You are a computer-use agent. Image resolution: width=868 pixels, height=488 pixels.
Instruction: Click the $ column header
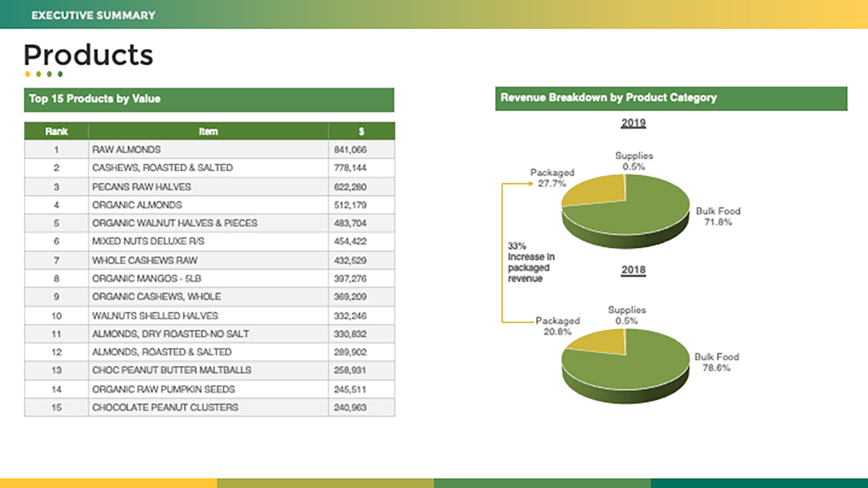[361, 131]
